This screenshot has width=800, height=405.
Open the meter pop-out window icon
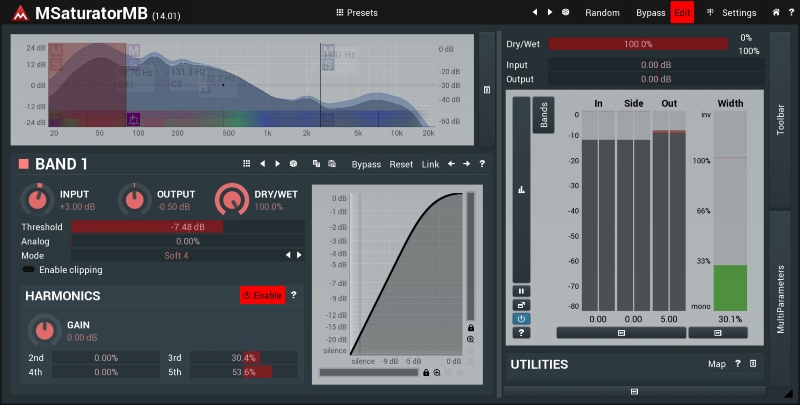[x=522, y=304]
